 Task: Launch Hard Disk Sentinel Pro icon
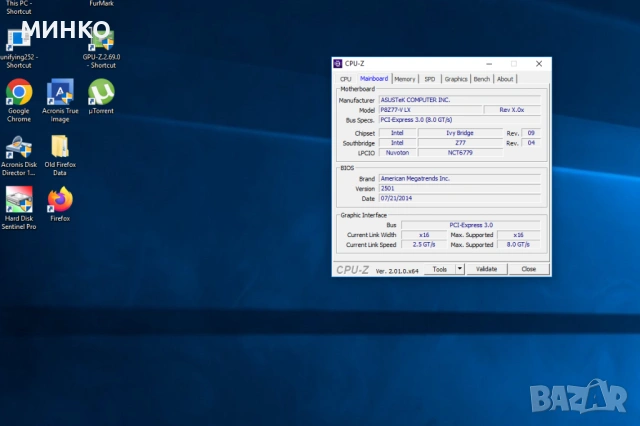(19, 200)
